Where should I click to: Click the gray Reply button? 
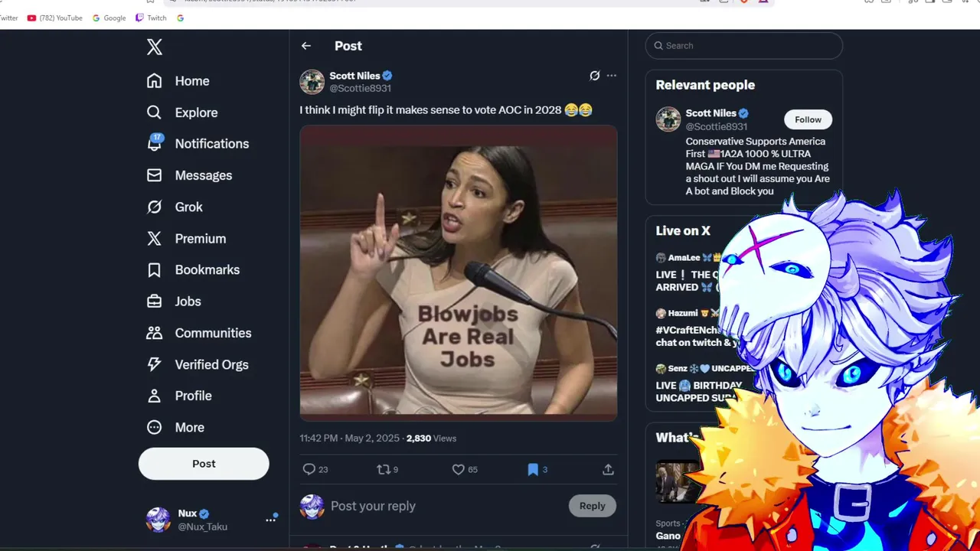[x=592, y=506]
